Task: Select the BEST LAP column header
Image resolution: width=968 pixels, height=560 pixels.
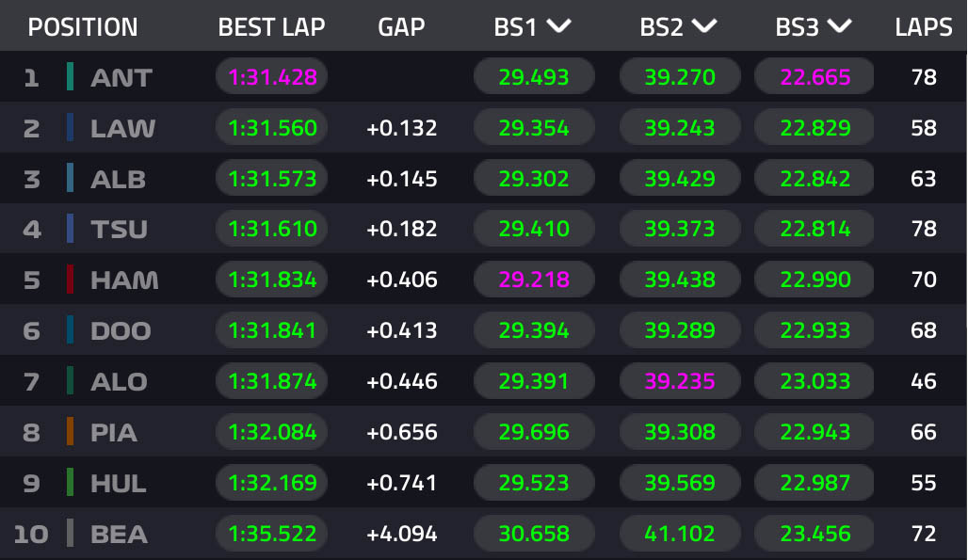Action: (x=271, y=27)
